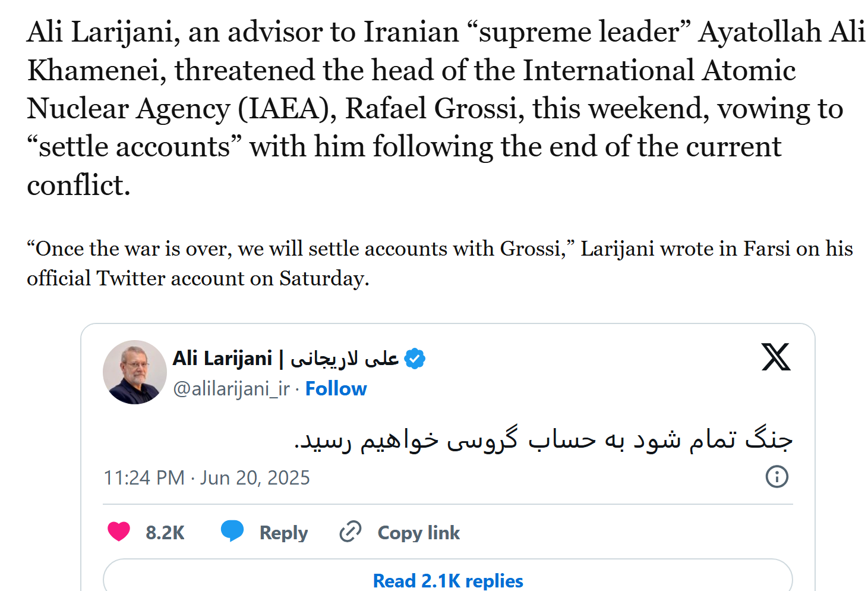This screenshot has height=591, width=868.
Task: Click the blue verified badge
Action: tap(415, 359)
